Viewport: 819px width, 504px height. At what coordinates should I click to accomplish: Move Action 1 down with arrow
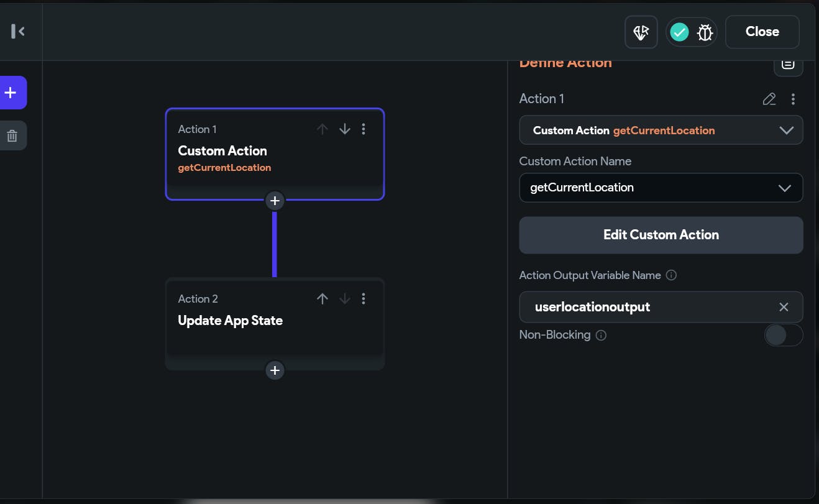(345, 129)
